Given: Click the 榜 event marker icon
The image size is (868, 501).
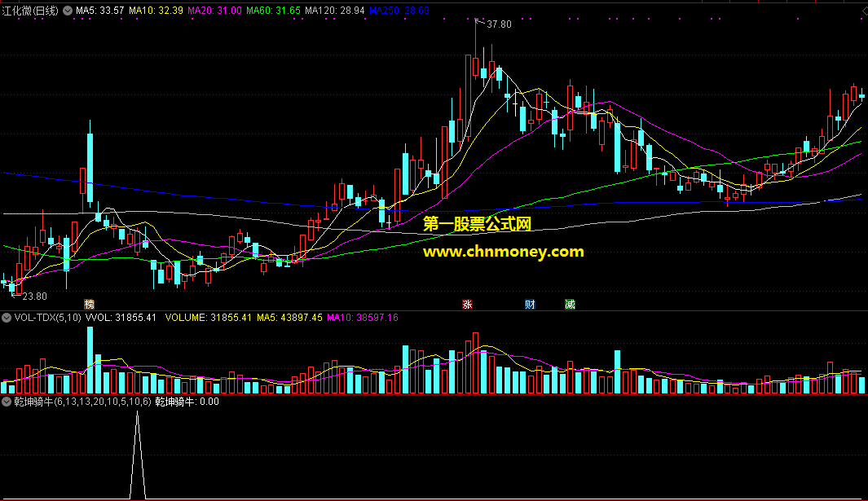Looking at the screenshot, I should pyautogui.click(x=89, y=304).
